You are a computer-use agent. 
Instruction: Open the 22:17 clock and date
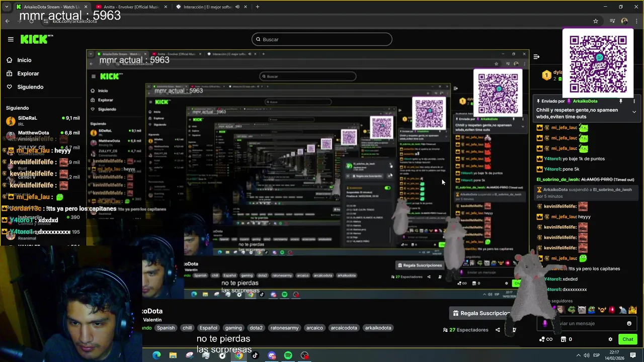[x=614, y=355]
